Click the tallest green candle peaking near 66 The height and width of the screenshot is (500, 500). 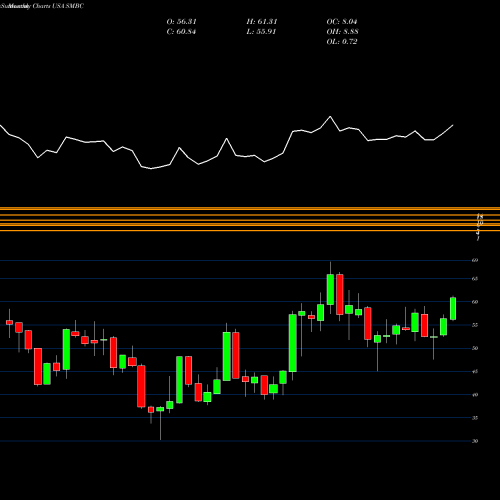tap(330, 289)
